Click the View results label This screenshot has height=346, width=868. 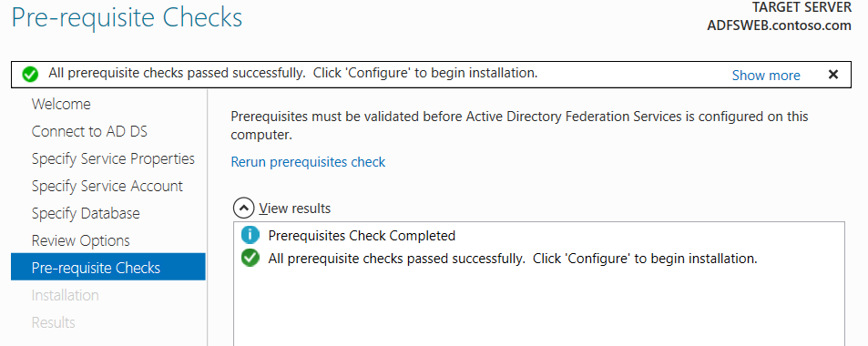tap(294, 209)
